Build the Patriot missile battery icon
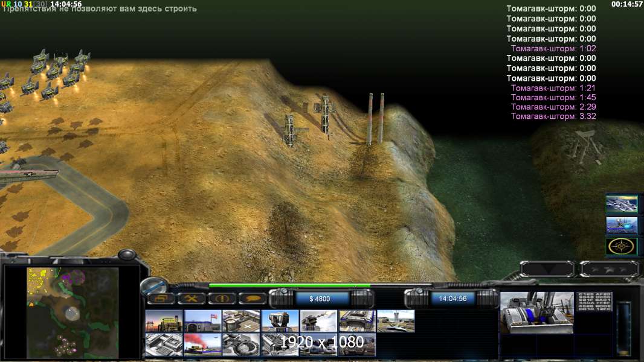The image size is (644, 362). coord(280,321)
